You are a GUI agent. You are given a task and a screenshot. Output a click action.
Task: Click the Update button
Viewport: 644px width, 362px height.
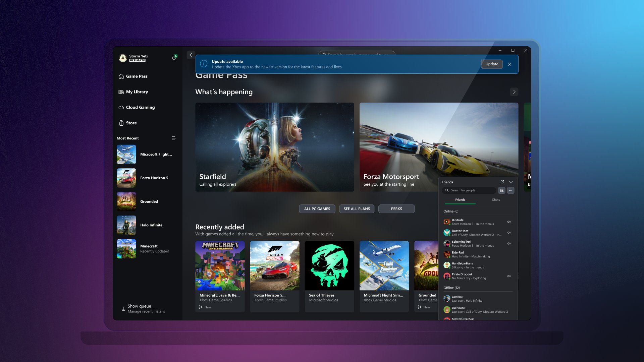click(491, 64)
